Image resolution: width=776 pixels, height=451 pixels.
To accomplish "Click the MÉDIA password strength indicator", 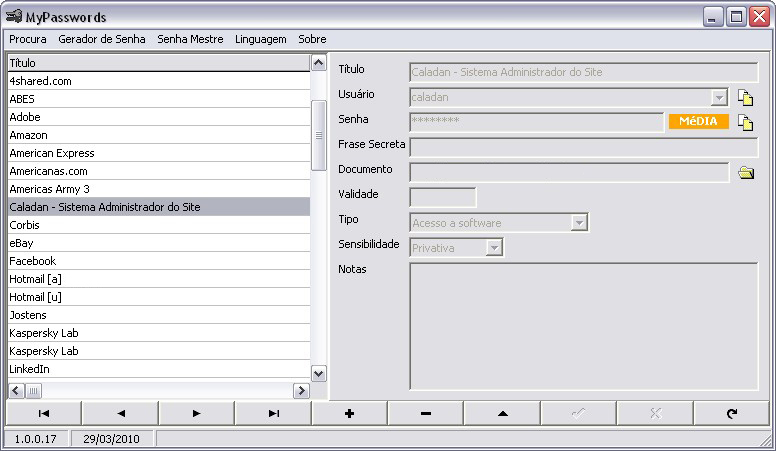I will 698,121.
